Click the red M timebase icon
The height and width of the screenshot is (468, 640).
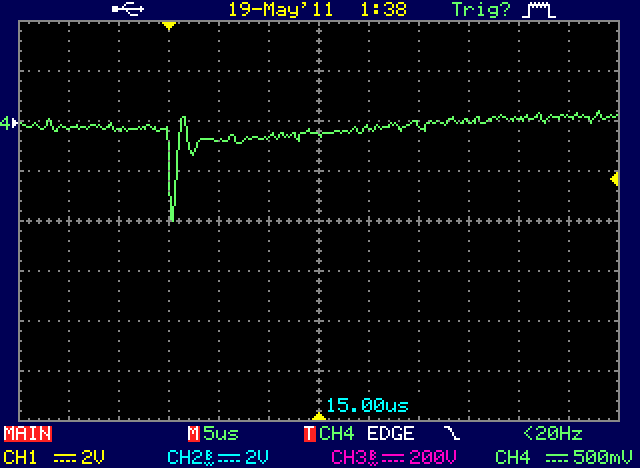coord(193,433)
